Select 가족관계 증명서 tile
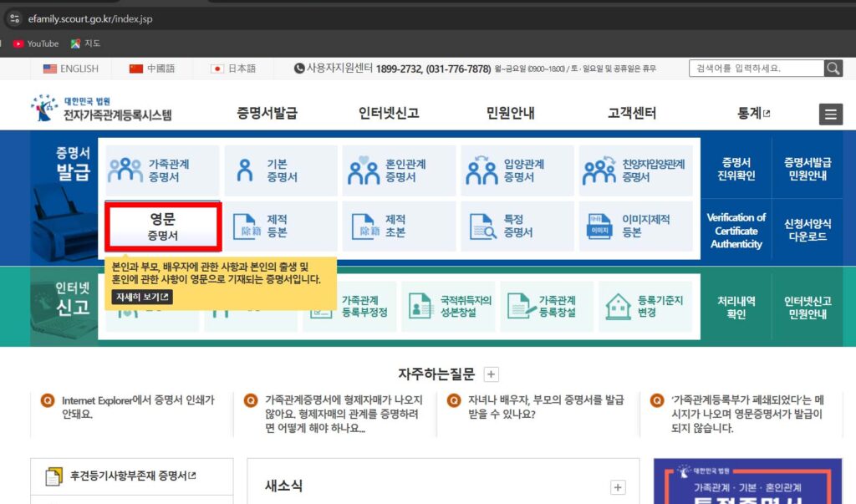The width and height of the screenshot is (856, 504). pos(162,171)
